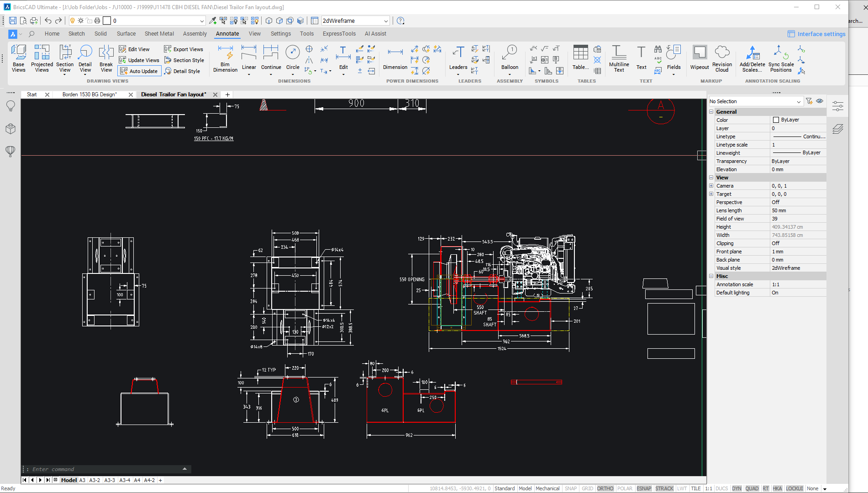This screenshot has height=493, width=868.
Task: Click the Table tool
Action: pyautogui.click(x=580, y=58)
